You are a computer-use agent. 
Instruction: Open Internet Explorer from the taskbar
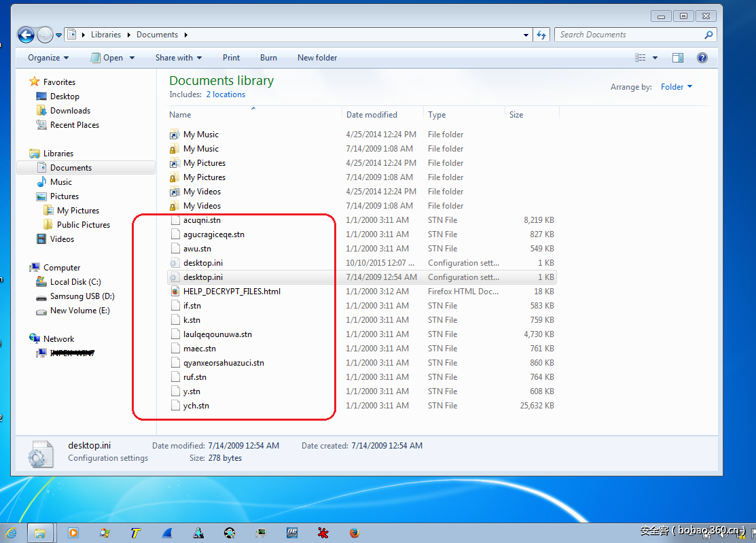11,533
